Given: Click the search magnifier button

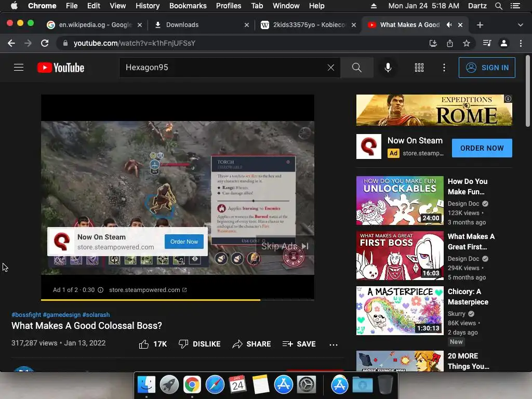Looking at the screenshot, I should [356, 68].
